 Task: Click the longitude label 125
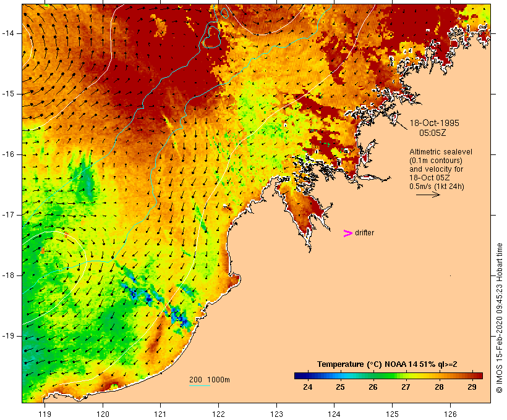click(x=392, y=414)
